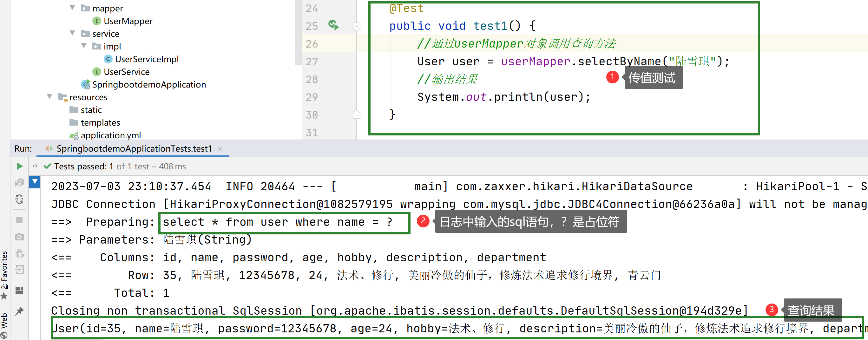Viewport: 868px width, 340px height.
Task: Open application.yml file
Action: tap(111, 135)
